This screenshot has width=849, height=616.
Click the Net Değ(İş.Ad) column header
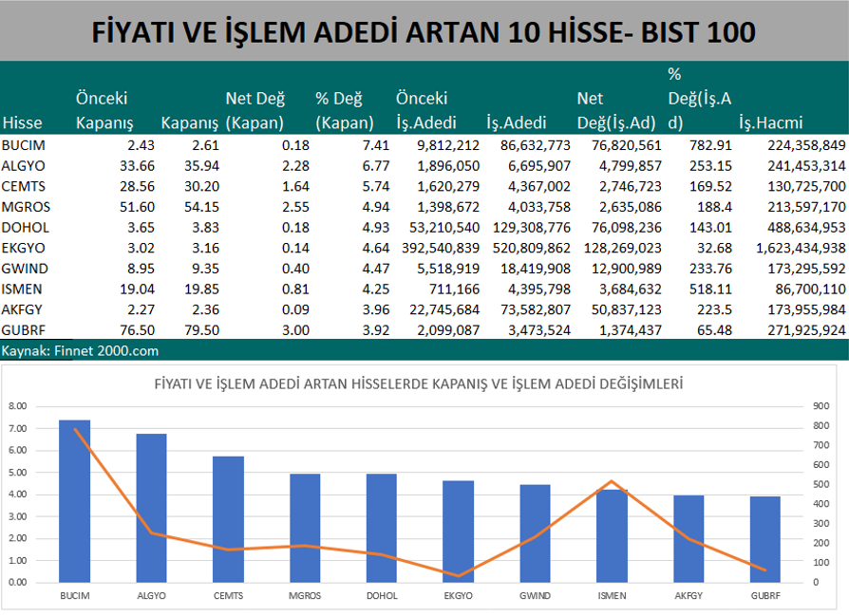point(616,110)
